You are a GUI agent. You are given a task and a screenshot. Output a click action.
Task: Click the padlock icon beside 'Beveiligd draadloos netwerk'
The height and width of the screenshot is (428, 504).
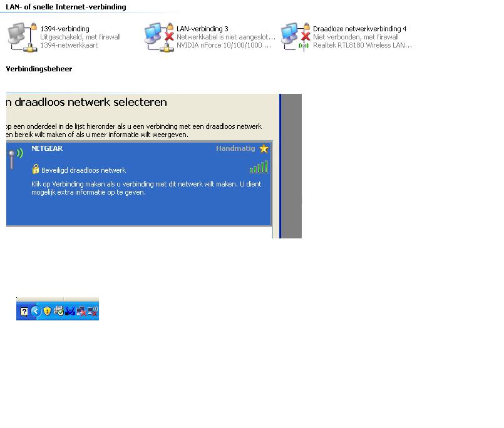[35, 169]
